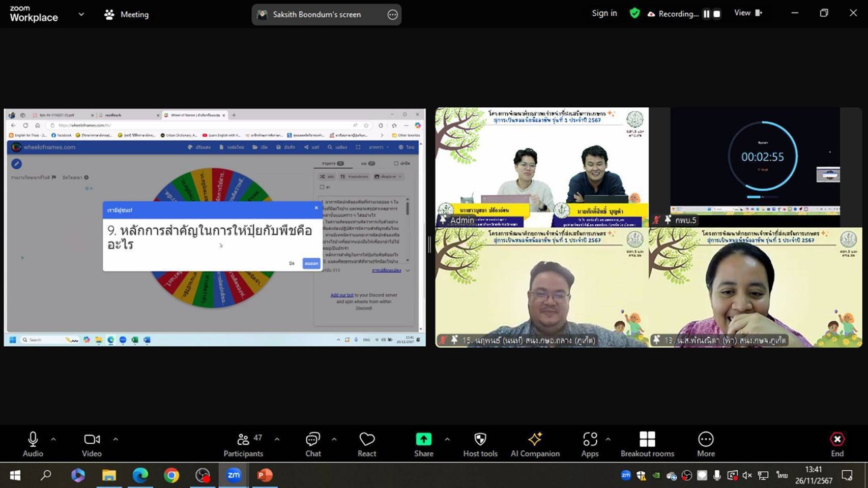The height and width of the screenshot is (488, 868).
Task: Expand the Zoom Workplace dropdown chevron
Action: tap(81, 14)
